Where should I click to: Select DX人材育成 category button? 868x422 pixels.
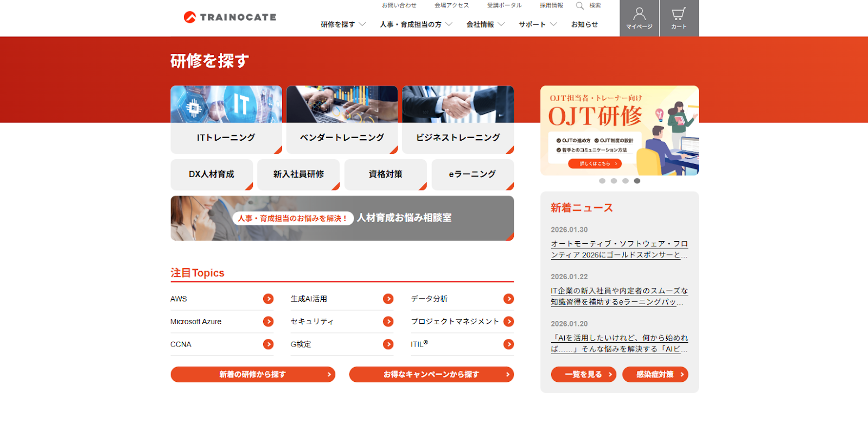point(212,174)
